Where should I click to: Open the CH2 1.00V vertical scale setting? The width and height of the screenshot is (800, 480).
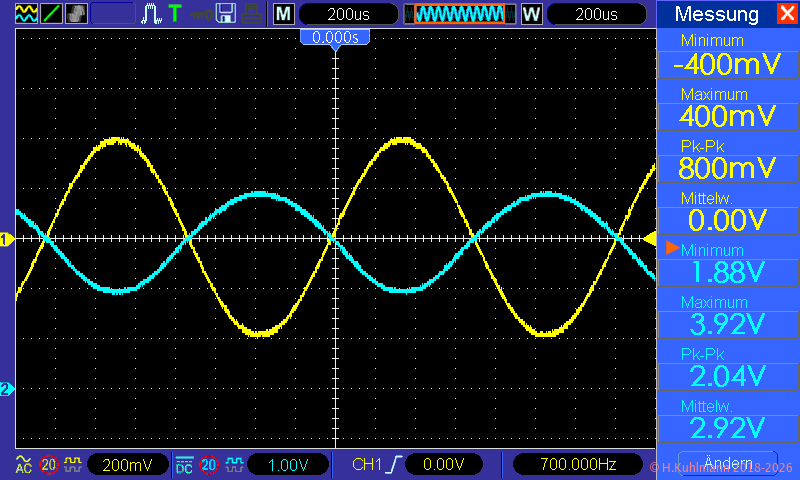click(x=286, y=464)
